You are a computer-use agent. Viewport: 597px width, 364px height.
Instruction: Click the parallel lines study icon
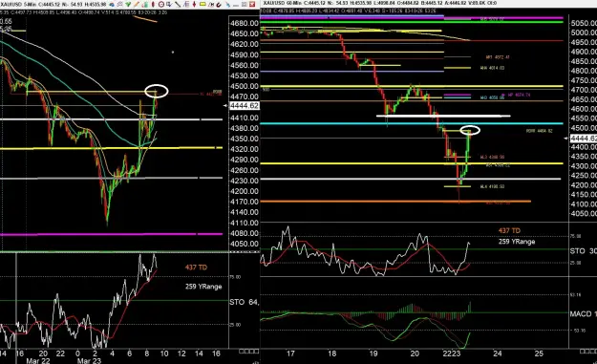point(186,5)
